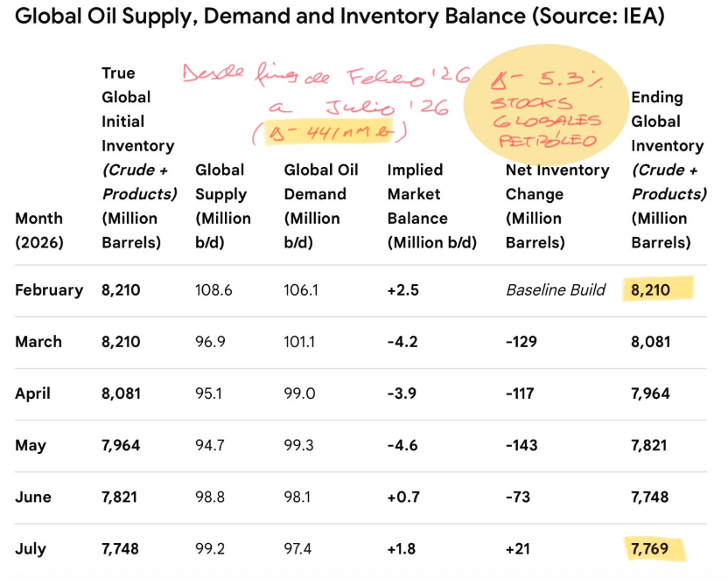Select May implied balance -4.6
Image resolution: width=728 pixels, height=585 pixels.
402,445
